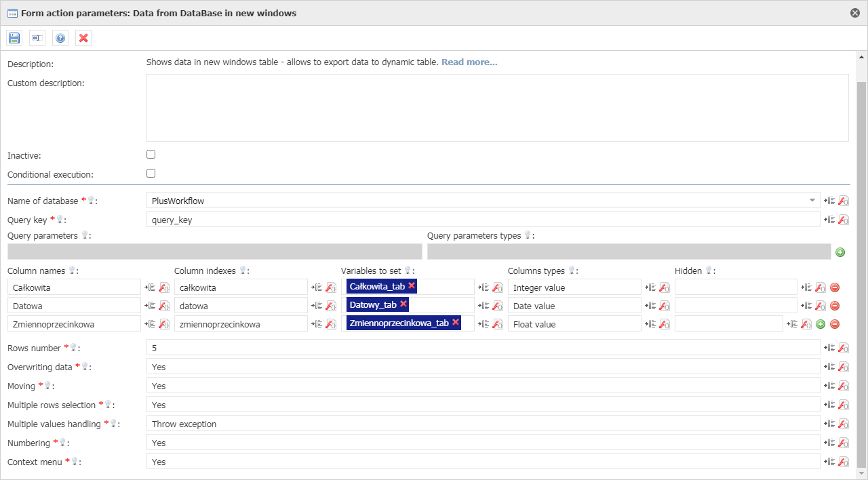Click the red X cancel toolbar icon
This screenshot has height=480, width=868.
click(83, 38)
